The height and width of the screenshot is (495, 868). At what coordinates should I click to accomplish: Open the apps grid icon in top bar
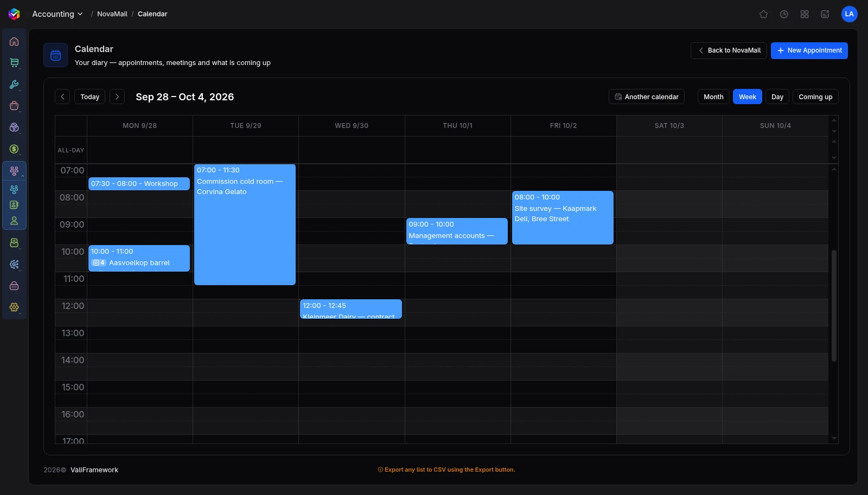point(805,14)
